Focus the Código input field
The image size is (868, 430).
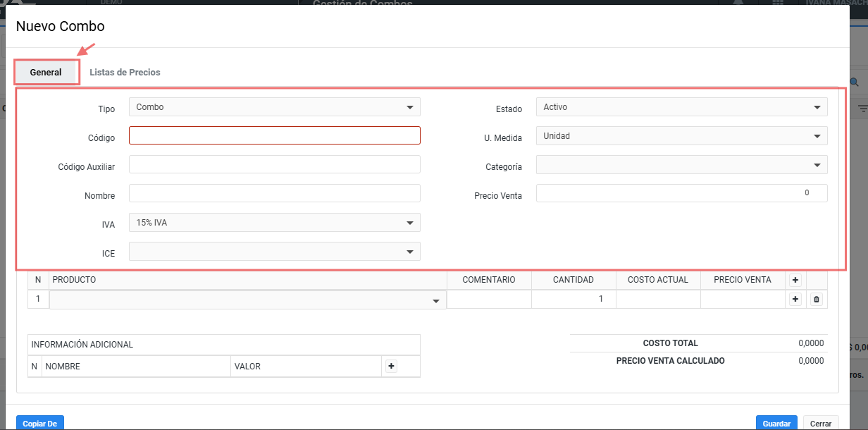coord(274,135)
